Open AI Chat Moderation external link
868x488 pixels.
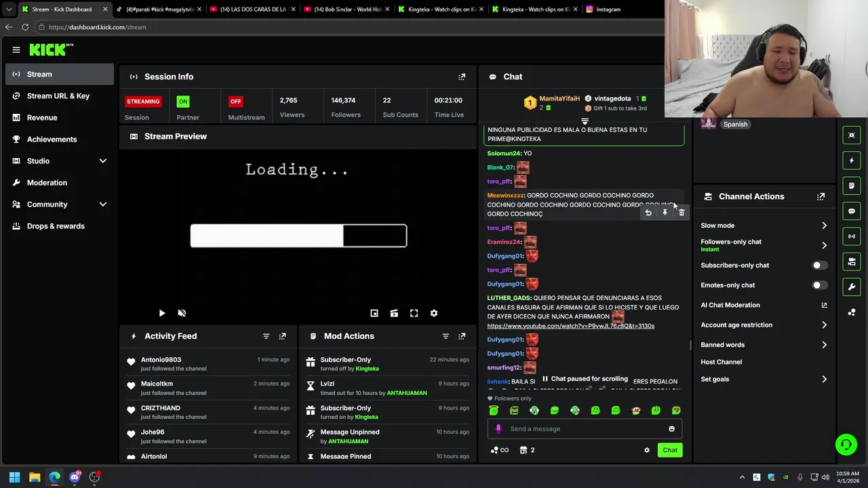click(824, 306)
